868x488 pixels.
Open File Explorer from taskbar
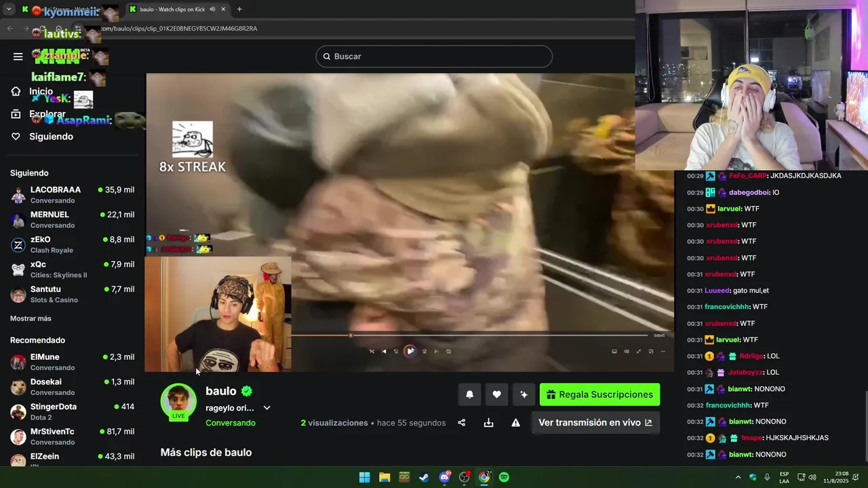[384, 477]
